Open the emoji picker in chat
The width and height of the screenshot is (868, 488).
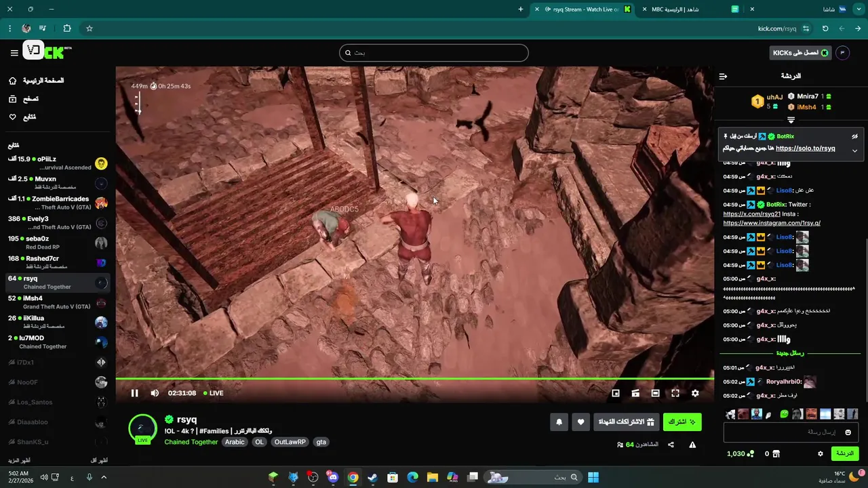pyautogui.click(x=848, y=432)
